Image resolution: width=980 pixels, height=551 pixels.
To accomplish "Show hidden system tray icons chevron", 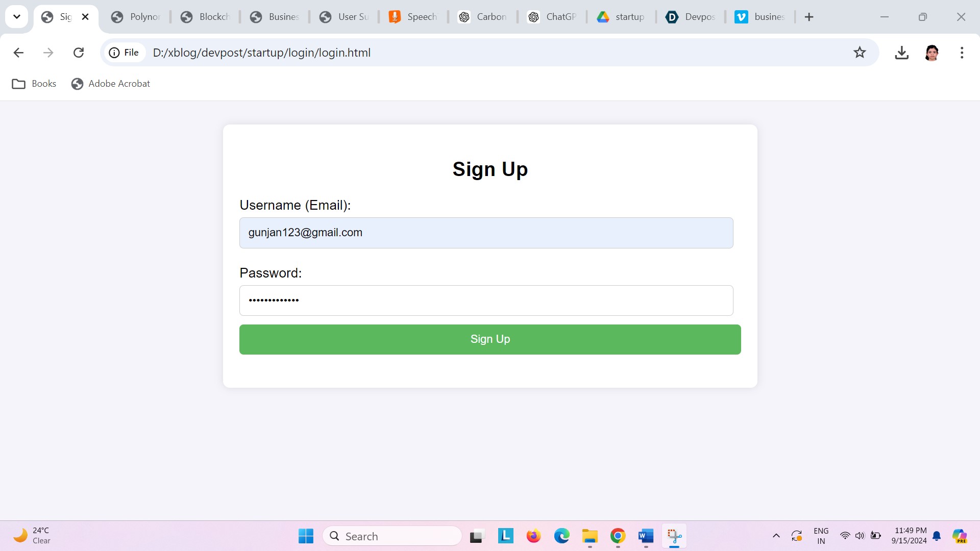I will [x=776, y=536].
